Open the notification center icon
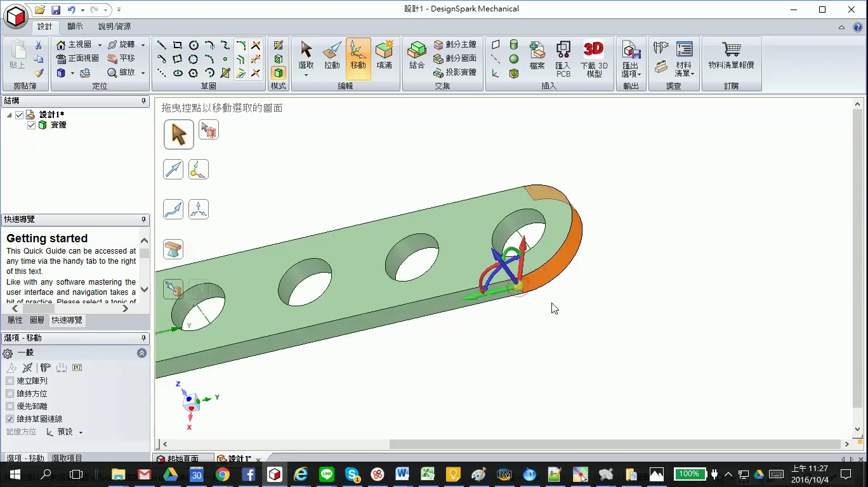This screenshot has height=487, width=868. [x=846, y=474]
